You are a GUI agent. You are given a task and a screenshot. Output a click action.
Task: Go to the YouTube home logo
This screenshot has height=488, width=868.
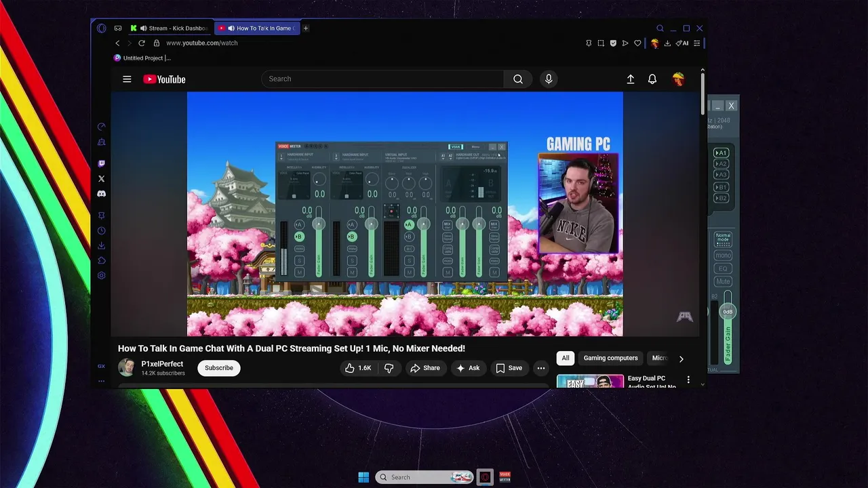[x=164, y=79]
